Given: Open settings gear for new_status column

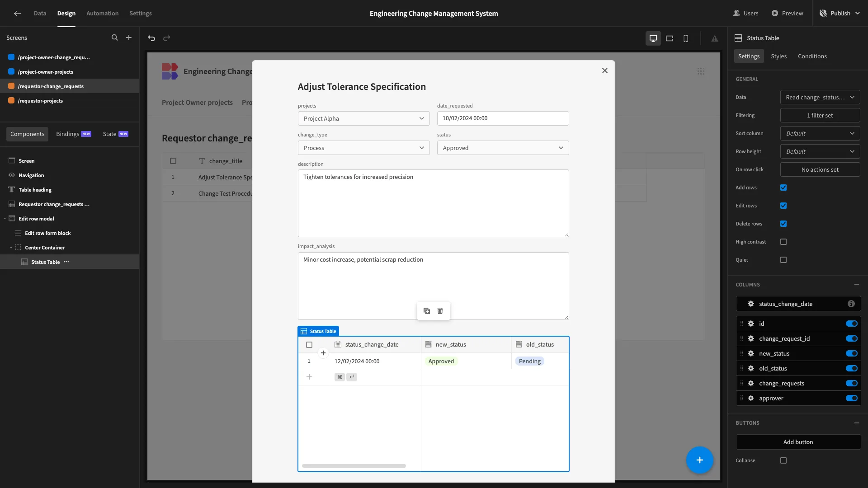Looking at the screenshot, I should point(751,353).
